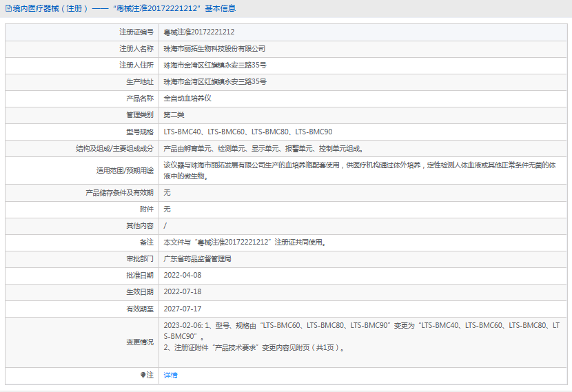Select the page title 境内医疗器械（注册）基本信息

pos(124,8)
